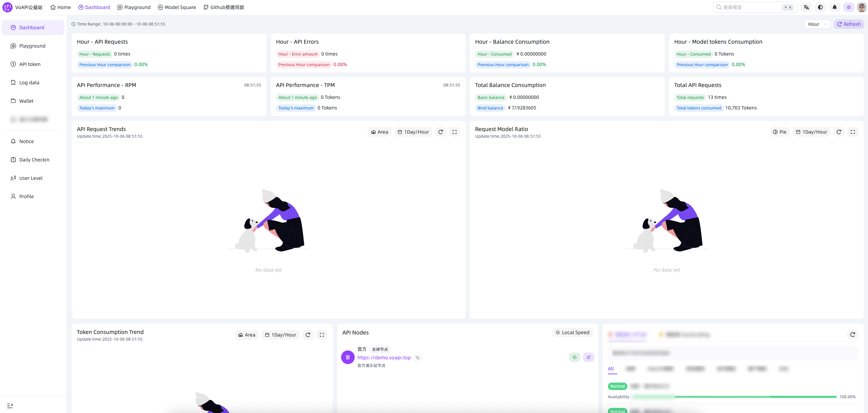Fullscreen the API Request Trends chart
Viewport: 868px width, 413px height.
(x=454, y=132)
